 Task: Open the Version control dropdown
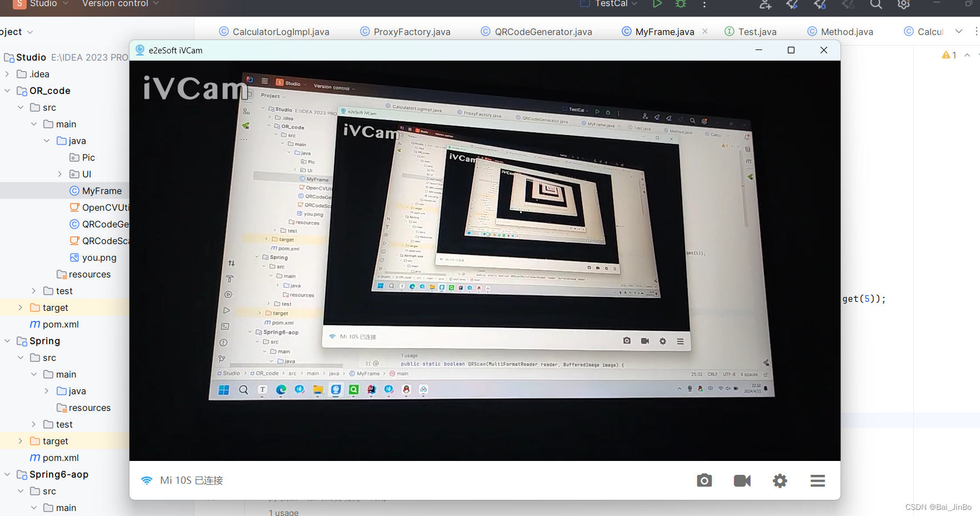point(120,3)
